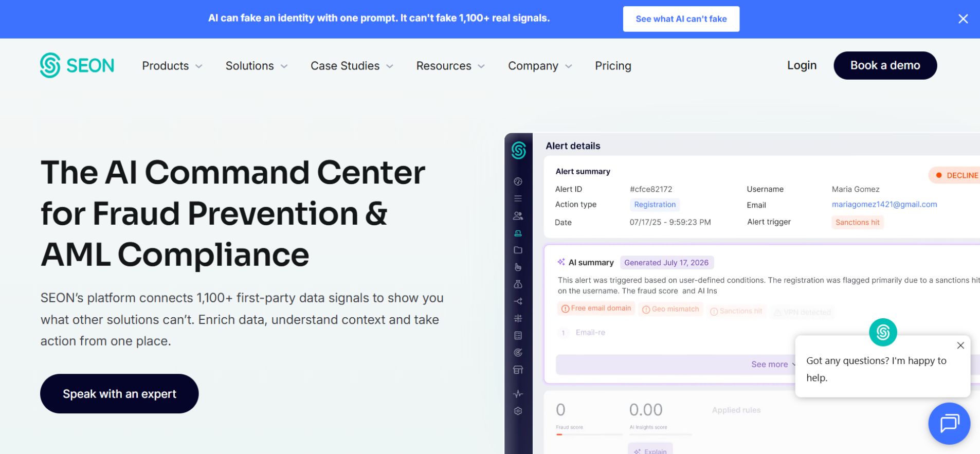
Task: Click the grid sliders icon in sidebar
Action: (518, 318)
